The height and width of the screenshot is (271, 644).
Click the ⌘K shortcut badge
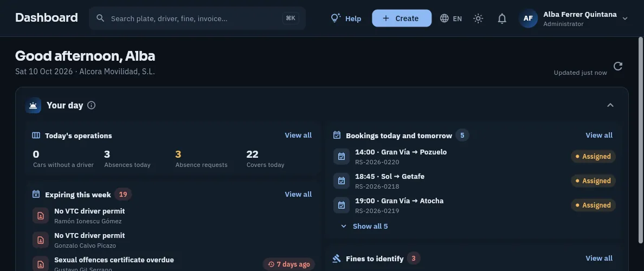tap(291, 18)
